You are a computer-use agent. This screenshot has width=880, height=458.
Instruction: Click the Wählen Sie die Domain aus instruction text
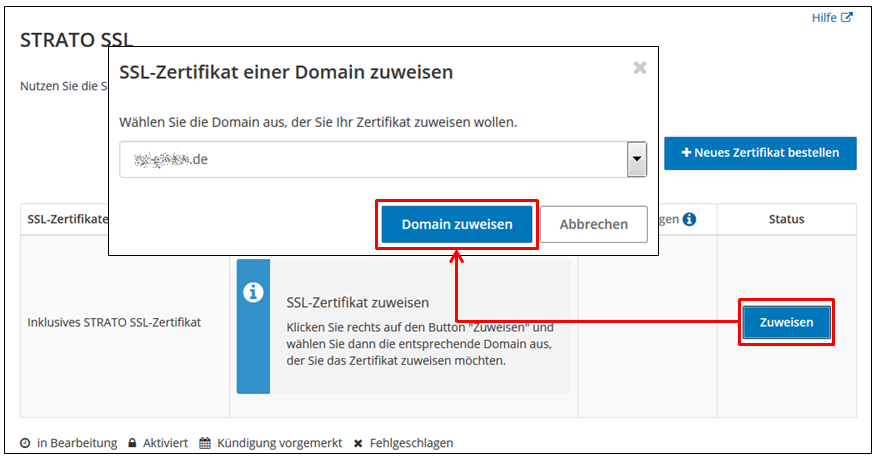pos(318,122)
